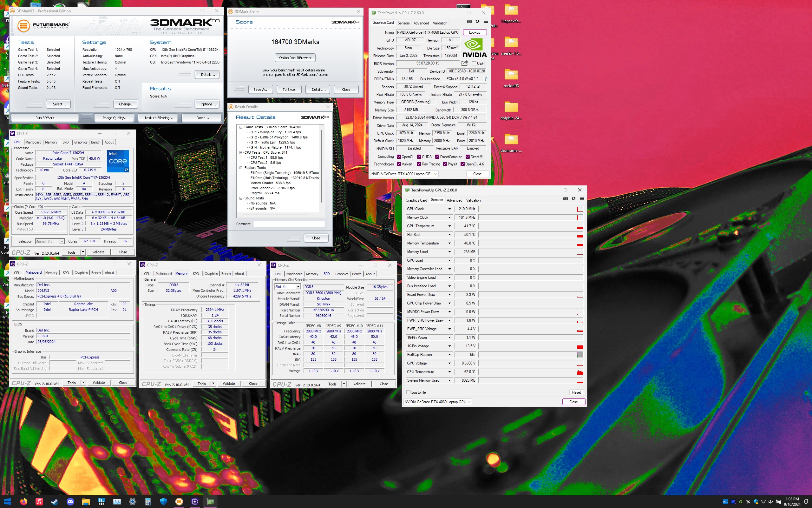Click the Result Details vertical scrollbar

(x=322, y=167)
